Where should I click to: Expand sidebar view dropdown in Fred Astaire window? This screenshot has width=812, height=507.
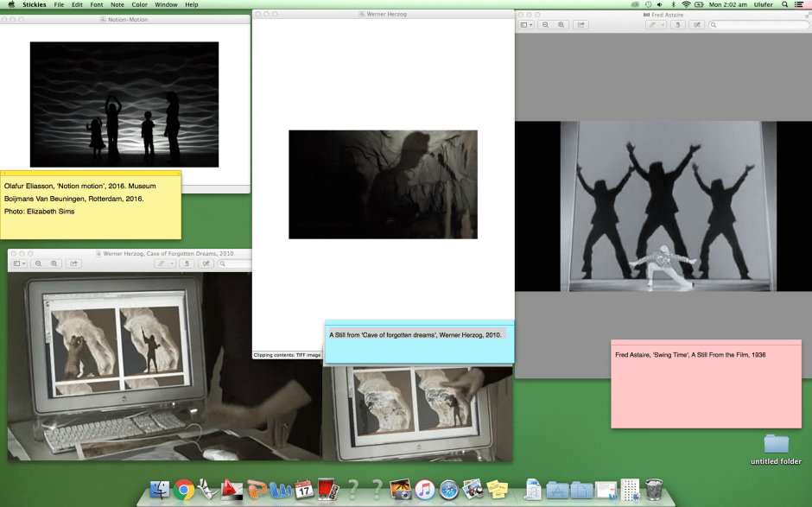click(526, 25)
